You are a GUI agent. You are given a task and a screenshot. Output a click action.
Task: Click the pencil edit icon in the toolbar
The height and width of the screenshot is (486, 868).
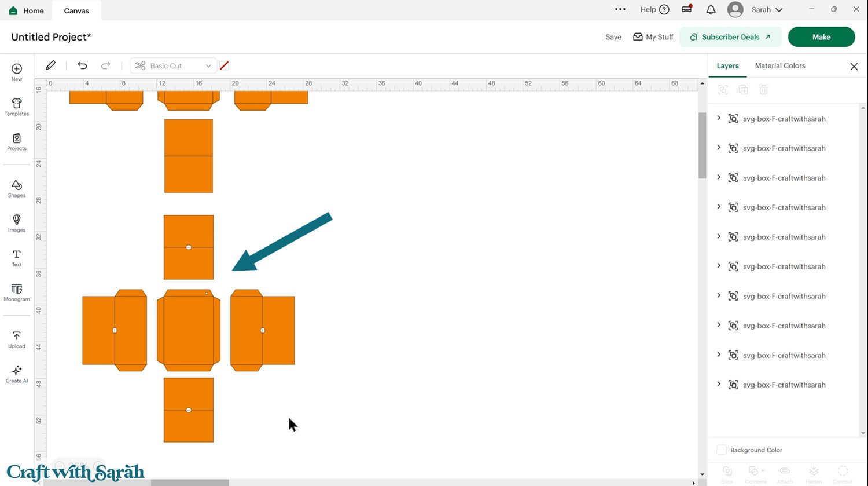point(50,65)
